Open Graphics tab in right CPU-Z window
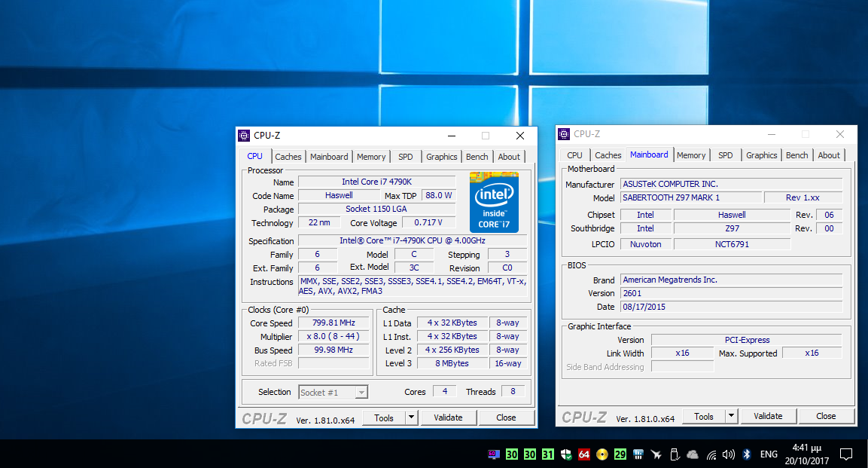Screen dimensions: 868x468 coord(761,155)
